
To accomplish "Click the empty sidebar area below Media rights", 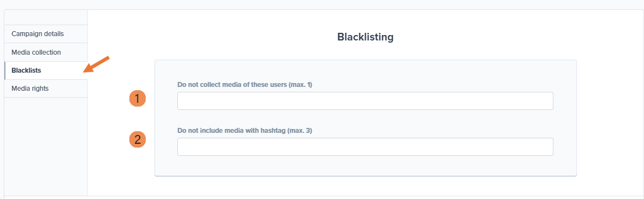I will pyautogui.click(x=46, y=147).
